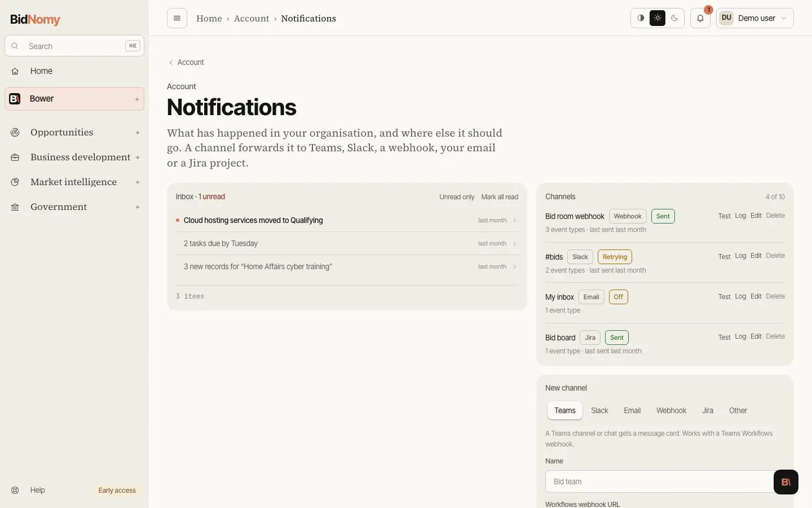812x508 pixels.
Task: Click the Home breadcrumb
Action: tap(209, 19)
